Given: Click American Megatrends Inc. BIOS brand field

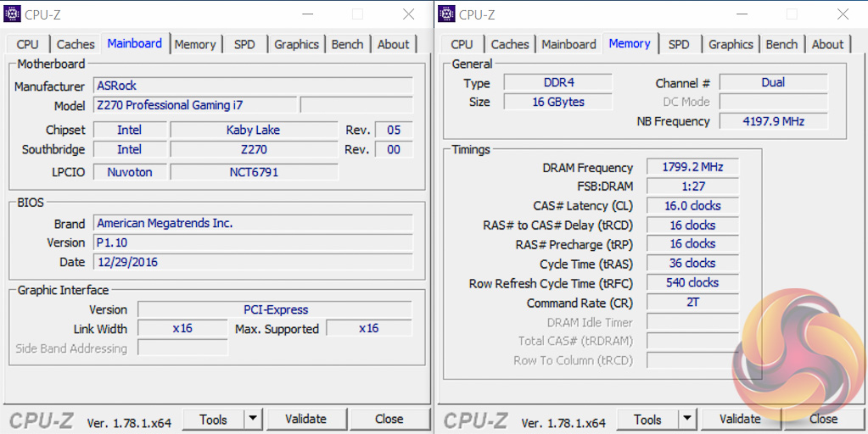Looking at the screenshot, I should [253, 224].
